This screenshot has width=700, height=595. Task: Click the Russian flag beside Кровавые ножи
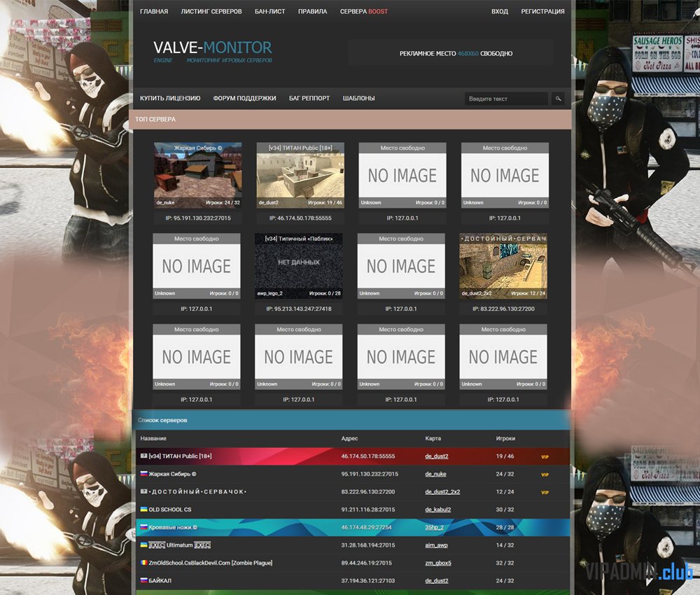point(143,527)
